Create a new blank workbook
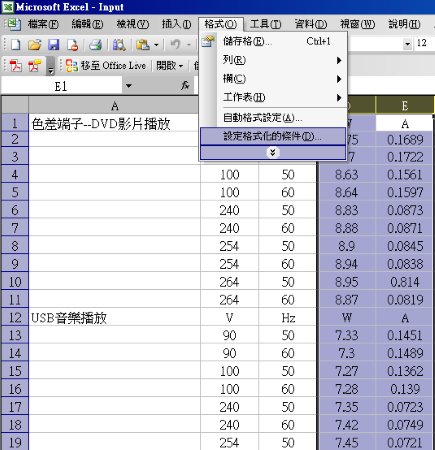Image resolution: width=435 pixels, height=450 pixels. click(15, 45)
